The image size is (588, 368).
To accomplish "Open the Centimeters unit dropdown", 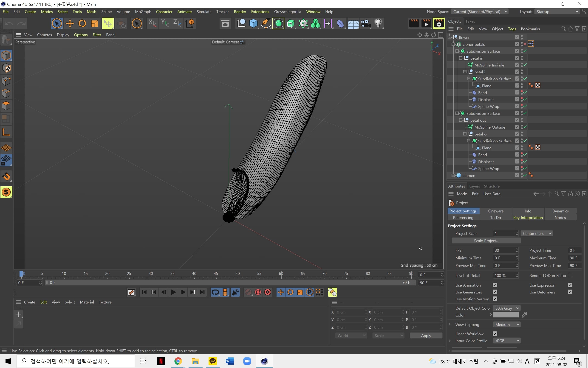I will pos(537,233).
